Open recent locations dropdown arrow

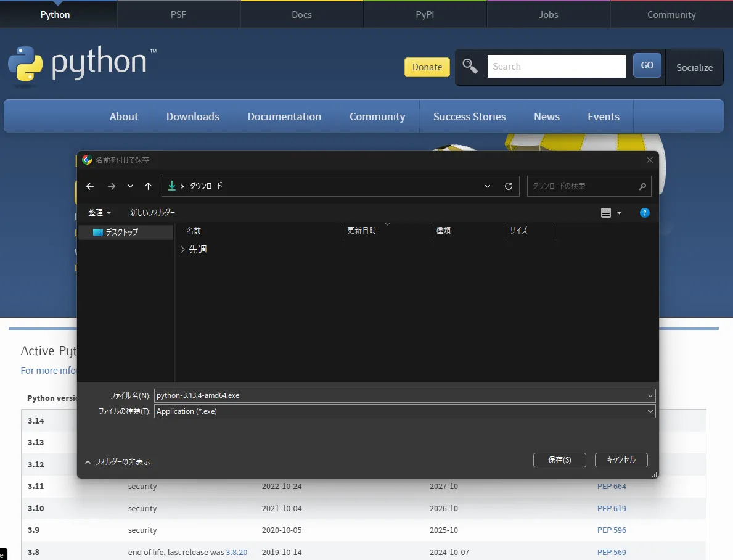131,186
